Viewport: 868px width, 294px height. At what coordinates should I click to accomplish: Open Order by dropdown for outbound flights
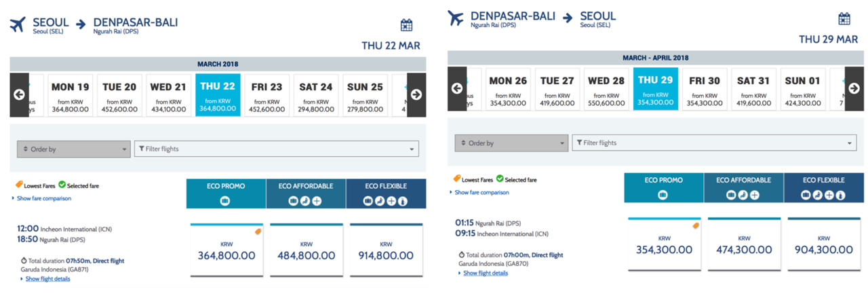click(73, 149)
